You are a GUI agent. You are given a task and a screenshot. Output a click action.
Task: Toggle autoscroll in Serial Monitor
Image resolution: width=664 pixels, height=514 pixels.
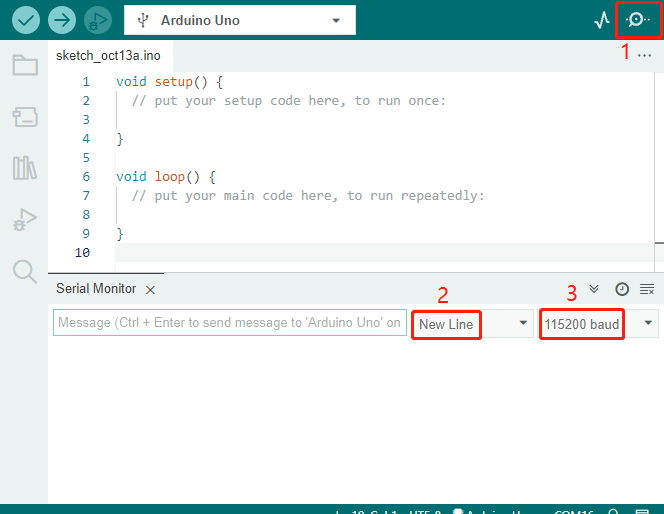[594, 289]
